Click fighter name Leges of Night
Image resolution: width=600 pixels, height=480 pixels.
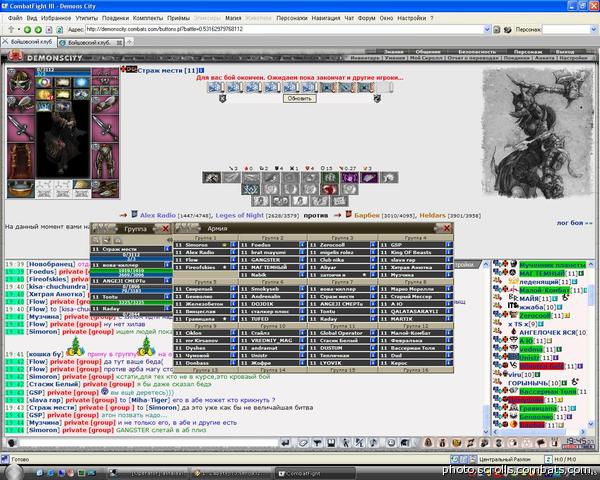tap(240, 216)
